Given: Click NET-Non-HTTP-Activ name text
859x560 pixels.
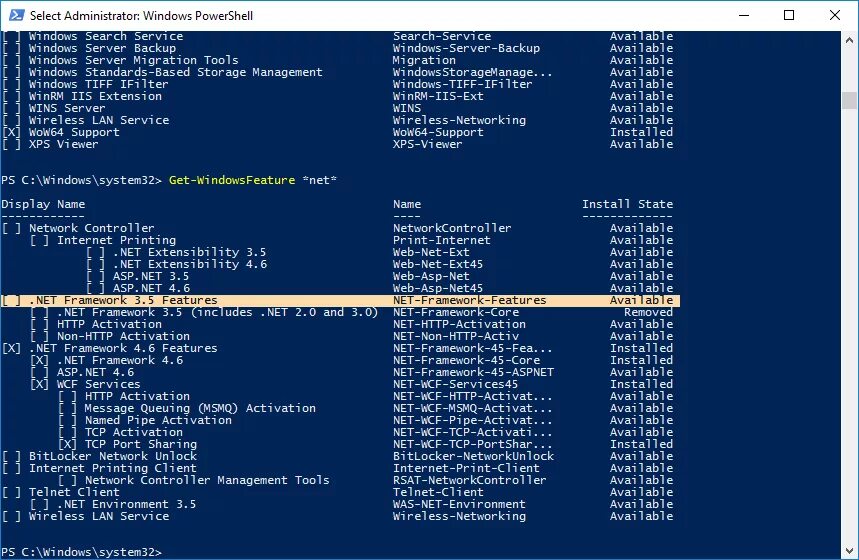Looking at the screenshot, I should coord(456,336).
